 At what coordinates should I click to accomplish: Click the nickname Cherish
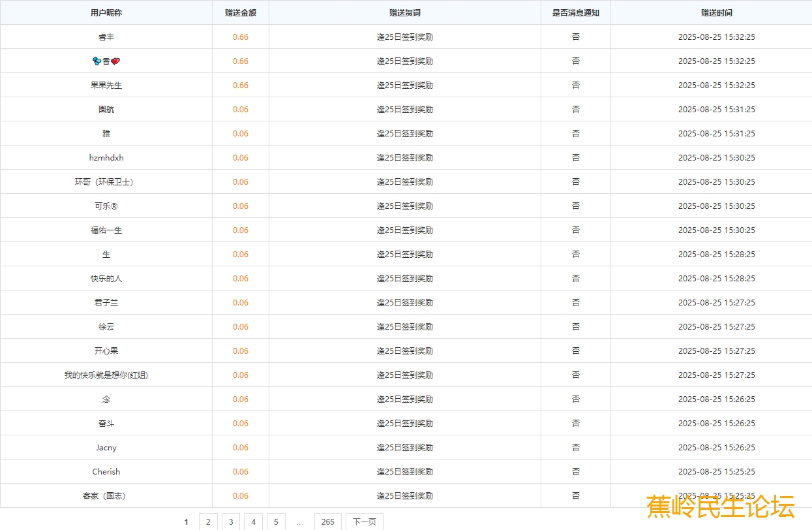[106, 472]
